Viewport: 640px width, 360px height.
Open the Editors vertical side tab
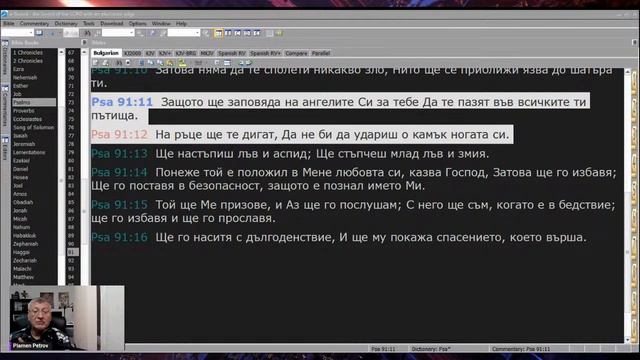5,149
